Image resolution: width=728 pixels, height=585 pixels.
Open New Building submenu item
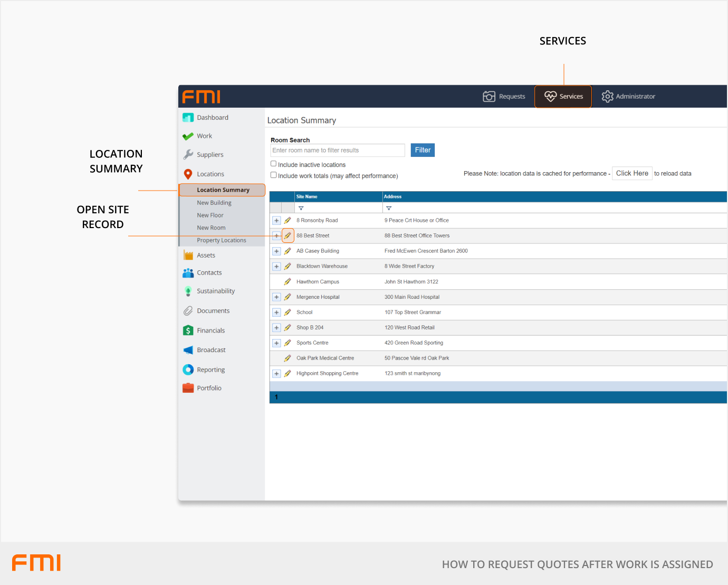(x=214, y=203)
